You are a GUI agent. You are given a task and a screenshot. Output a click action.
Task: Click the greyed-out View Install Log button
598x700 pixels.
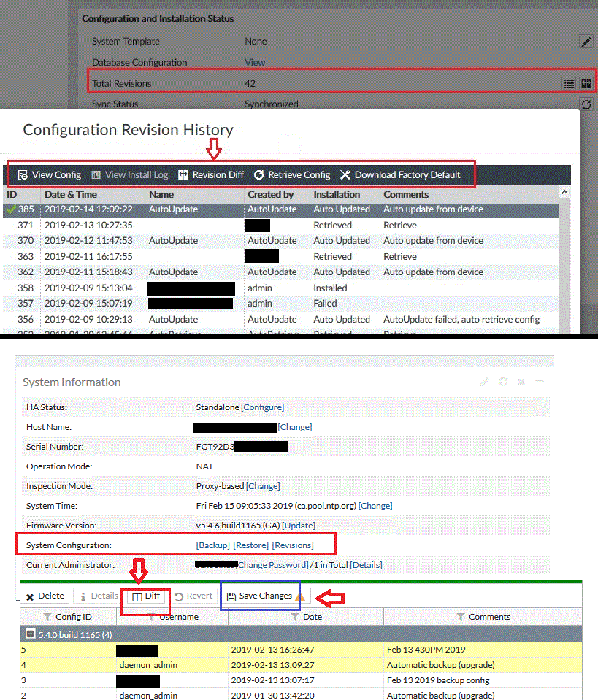click(129, 175)
